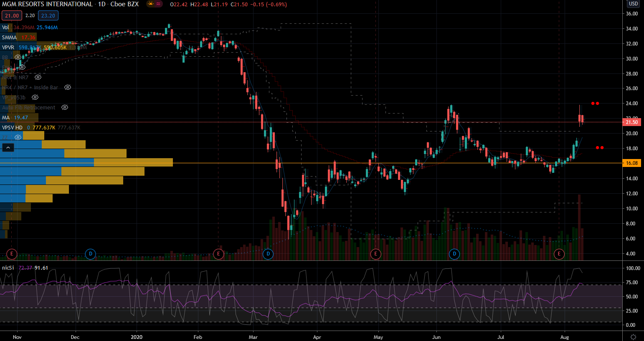Click the VPVR value 590.605K
This screenshot has height=341, width=644.
coord(55,47)
